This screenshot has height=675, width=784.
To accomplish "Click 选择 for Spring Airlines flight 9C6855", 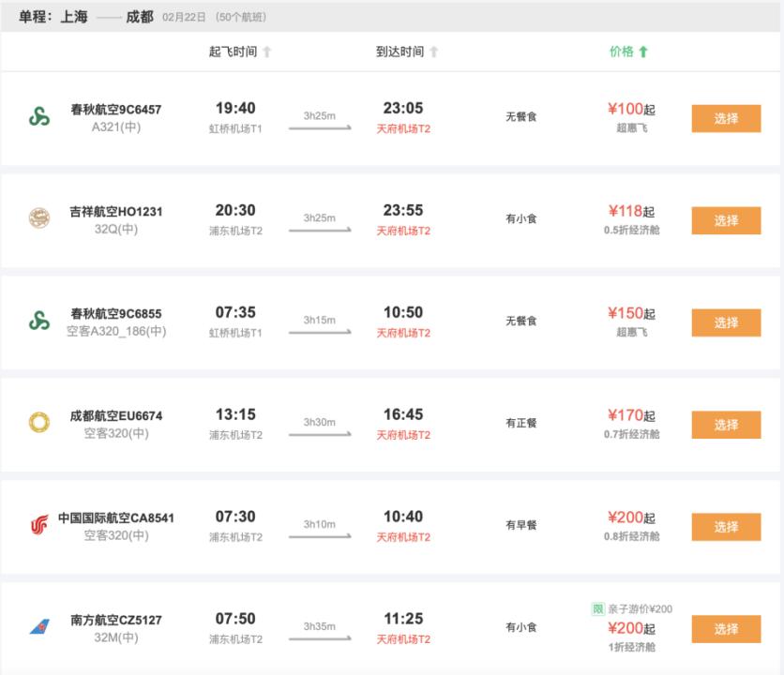I will click(725, 322).
